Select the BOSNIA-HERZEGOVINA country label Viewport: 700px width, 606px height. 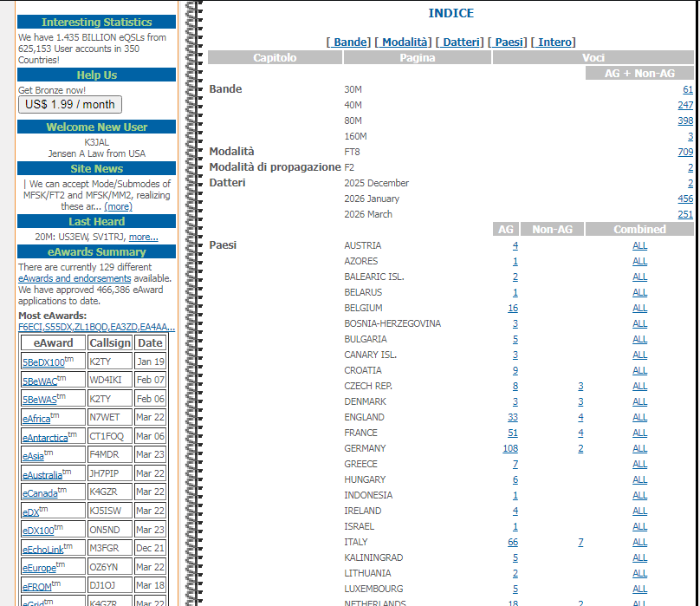392,323
